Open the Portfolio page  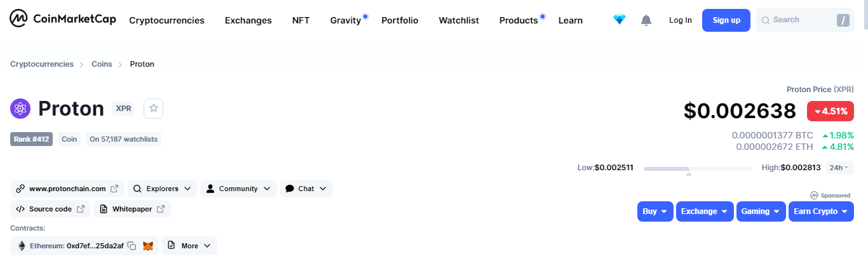[400, 20]
